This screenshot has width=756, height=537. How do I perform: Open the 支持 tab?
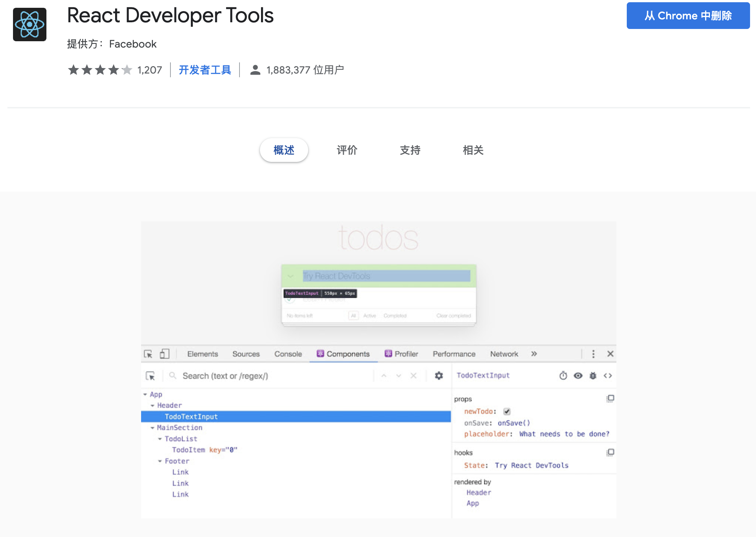click(410, 150)
